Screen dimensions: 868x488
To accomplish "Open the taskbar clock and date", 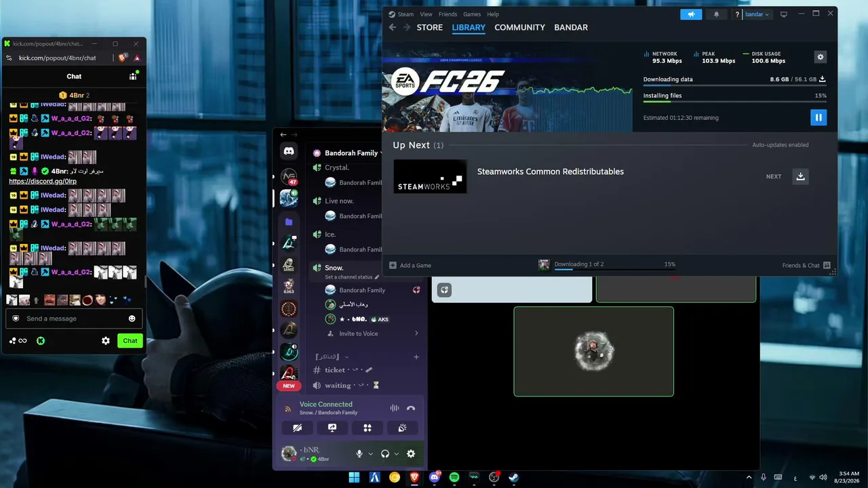I will pyautogui.click(x=848, y=477).
